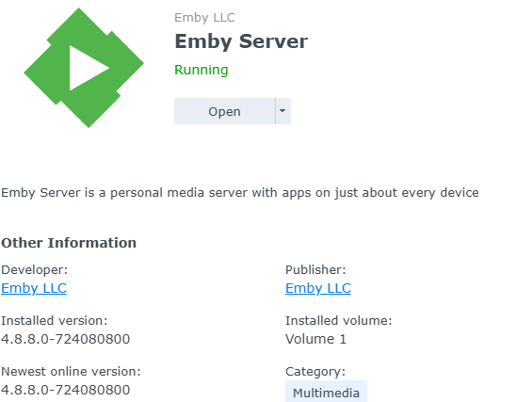
Task: Click the newest online version number
Action: [66, 390]
